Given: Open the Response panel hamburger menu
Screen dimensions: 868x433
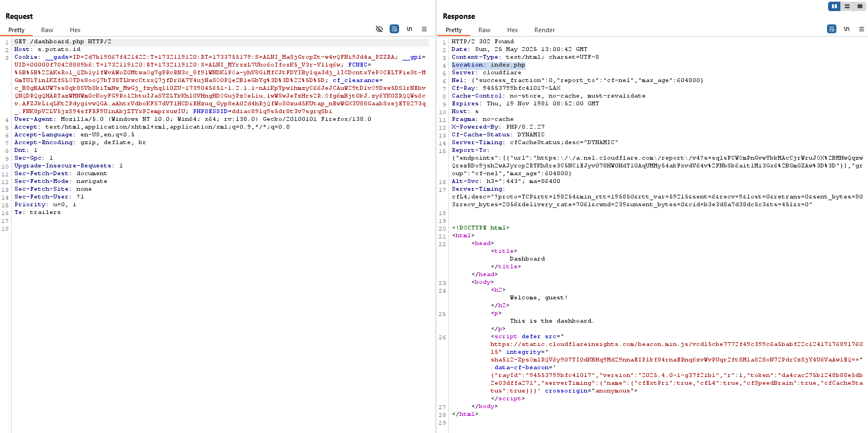Looking at the screenshot, I should [861, 29].
